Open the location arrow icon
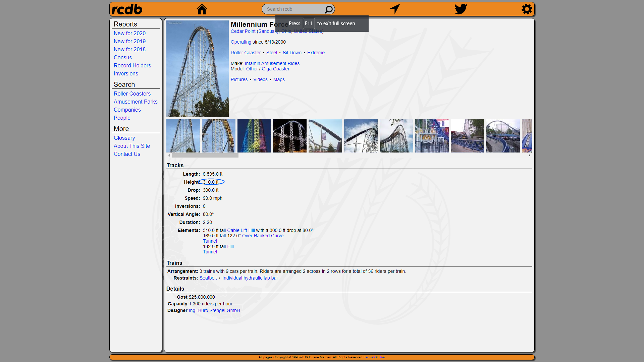Screen dimensions: 644x362 [x=395, y=9]
